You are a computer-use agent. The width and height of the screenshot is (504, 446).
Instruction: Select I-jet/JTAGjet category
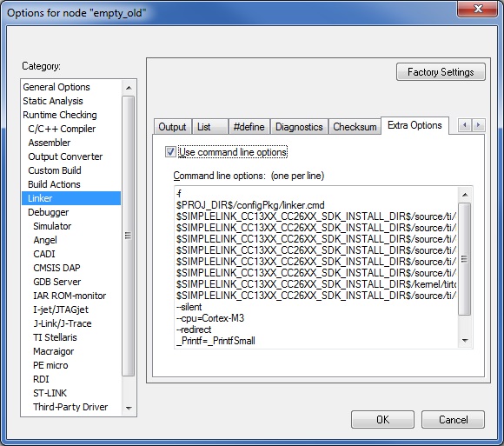point(61,310)
